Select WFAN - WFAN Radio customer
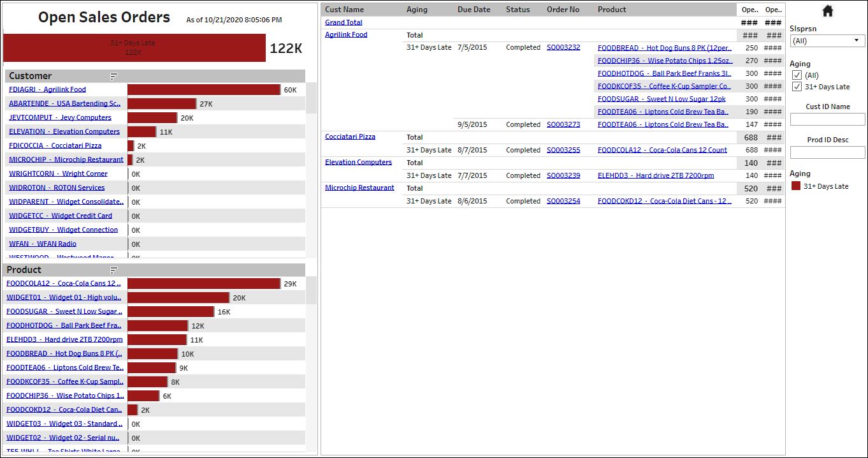Image resolution: width=868 pixels, height=458 pixels. (43, 244)
